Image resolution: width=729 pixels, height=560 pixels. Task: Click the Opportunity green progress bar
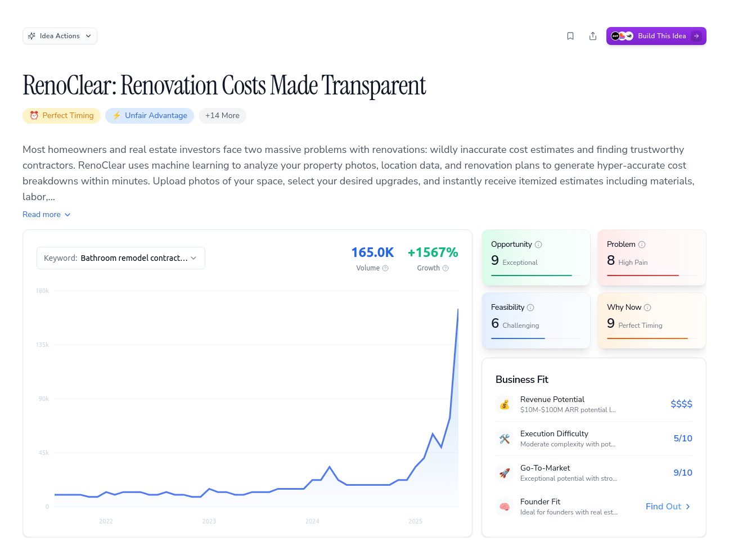(532, 276)
